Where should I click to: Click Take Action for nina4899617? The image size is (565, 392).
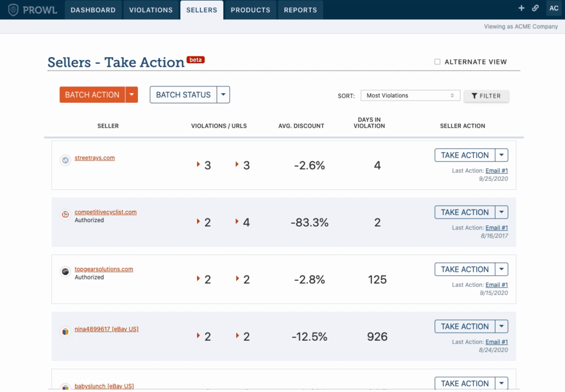(x=465, y=326)
